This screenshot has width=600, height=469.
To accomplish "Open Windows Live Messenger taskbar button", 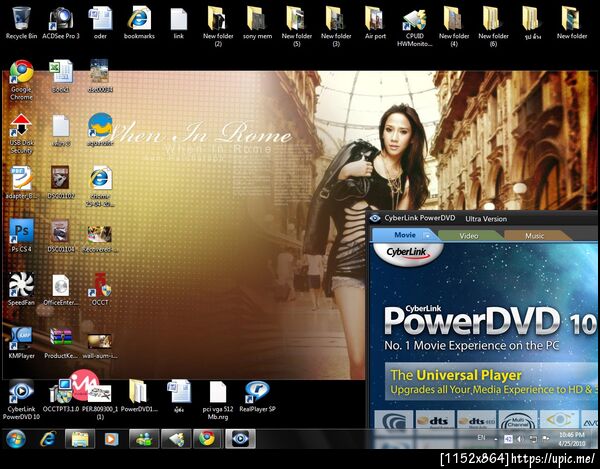I will pyautogui.click(x=143, y=438).
